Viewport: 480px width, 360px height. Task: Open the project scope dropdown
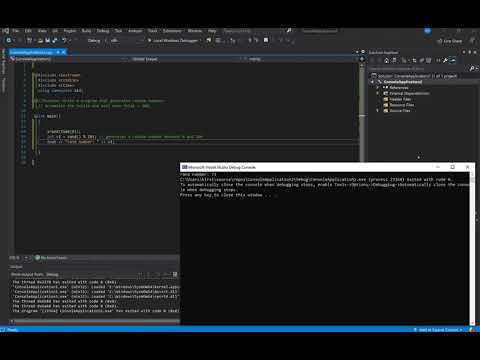[69, 59]
